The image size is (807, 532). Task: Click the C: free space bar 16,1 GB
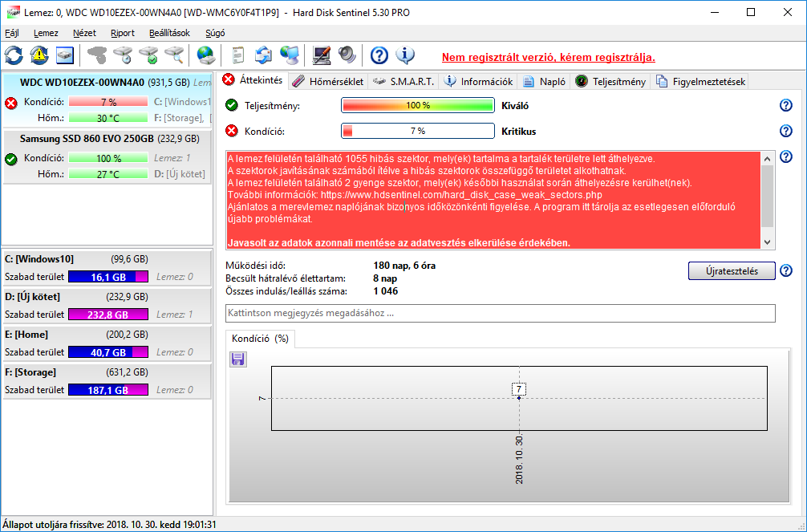(108, 277)
